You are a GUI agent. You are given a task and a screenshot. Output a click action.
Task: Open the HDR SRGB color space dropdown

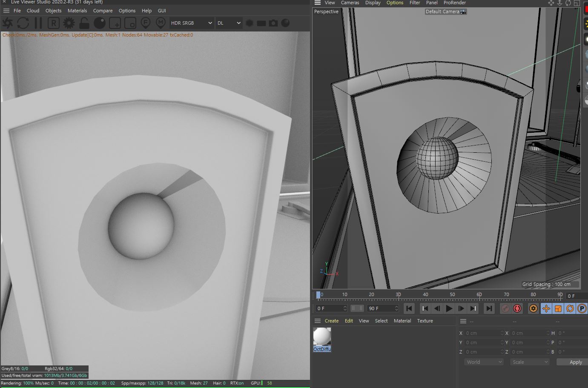[191, 23]
